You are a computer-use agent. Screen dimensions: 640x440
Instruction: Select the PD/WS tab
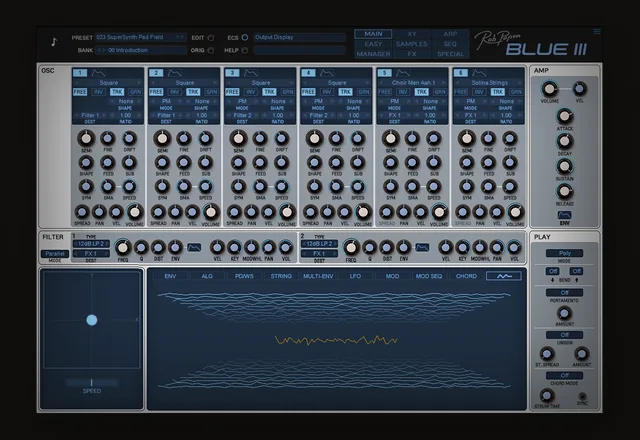click(x=244, y=276)
